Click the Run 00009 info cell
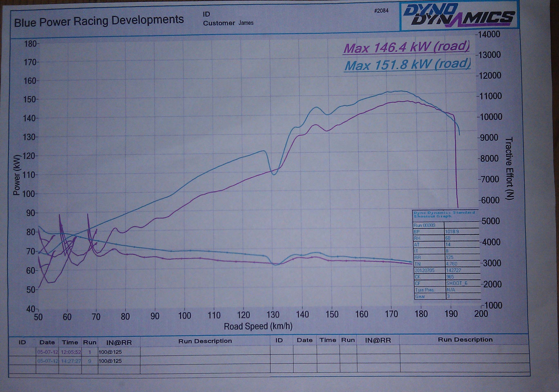559x392 pixels. pyautogui.click(x=424, y=225)
